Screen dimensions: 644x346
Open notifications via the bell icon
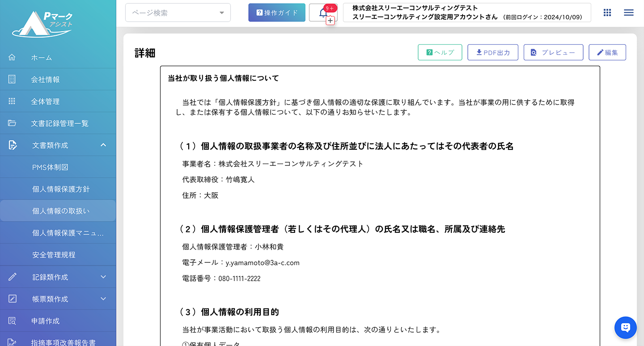point(323,13)
